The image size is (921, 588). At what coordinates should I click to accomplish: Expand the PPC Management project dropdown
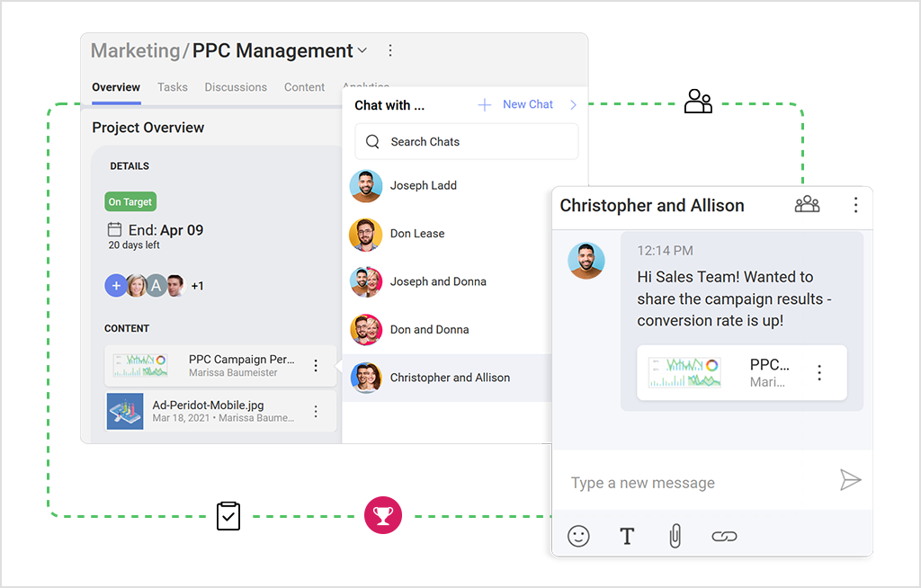click(362, 51)
